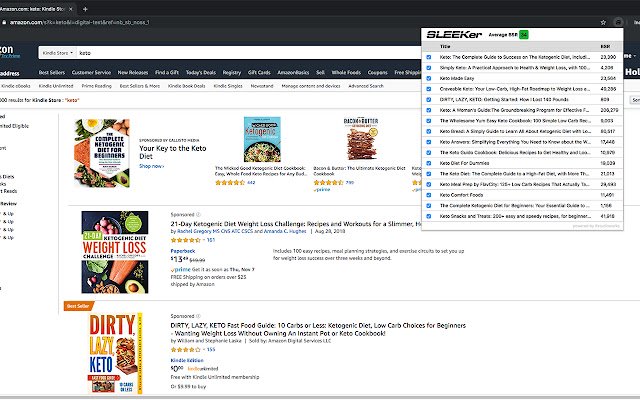The width and height of the screenshot is (640, 400).
Task: Open a new browser tab
Action: (x=85, y=9)
